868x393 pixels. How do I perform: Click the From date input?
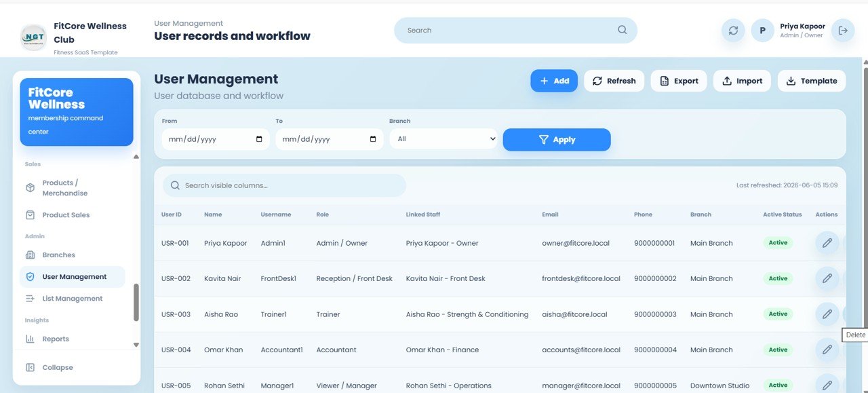216,139
